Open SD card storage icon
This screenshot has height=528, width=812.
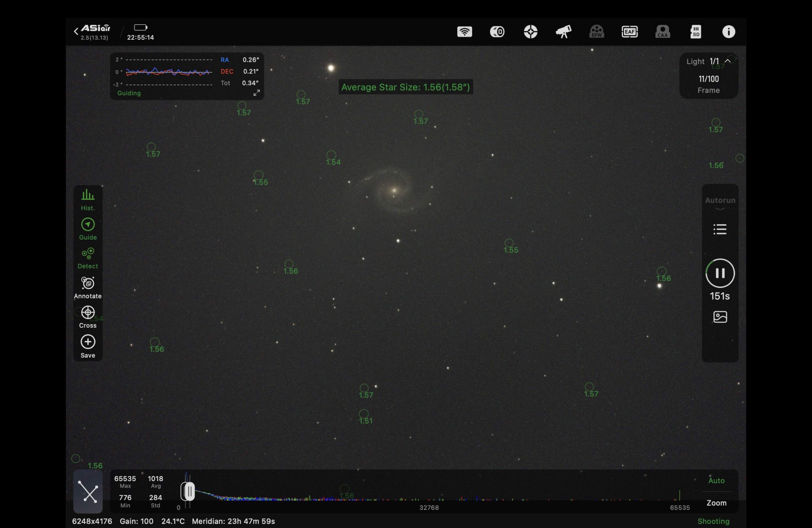[696, 32]
